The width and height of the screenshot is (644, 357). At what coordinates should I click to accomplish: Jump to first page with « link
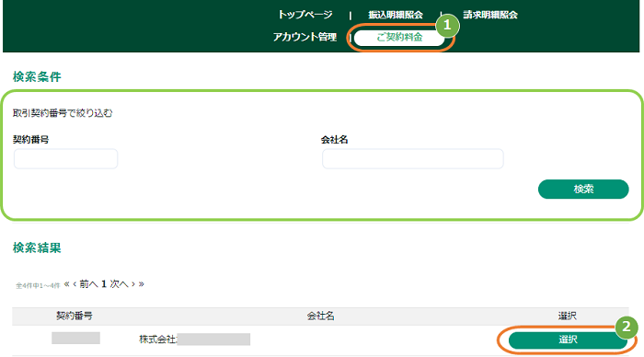coord(66,284)
